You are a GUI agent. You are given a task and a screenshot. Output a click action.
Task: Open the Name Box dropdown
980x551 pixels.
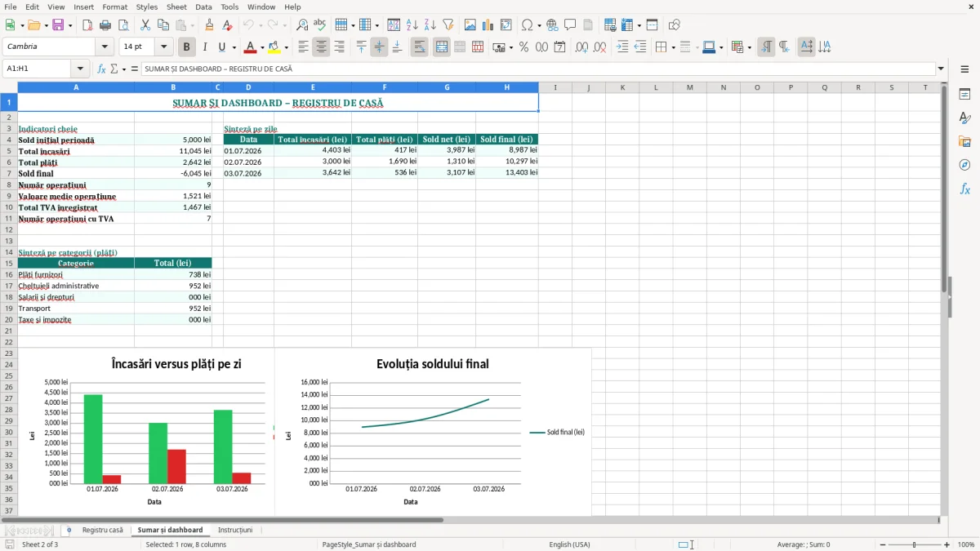[x=80, y=69]
